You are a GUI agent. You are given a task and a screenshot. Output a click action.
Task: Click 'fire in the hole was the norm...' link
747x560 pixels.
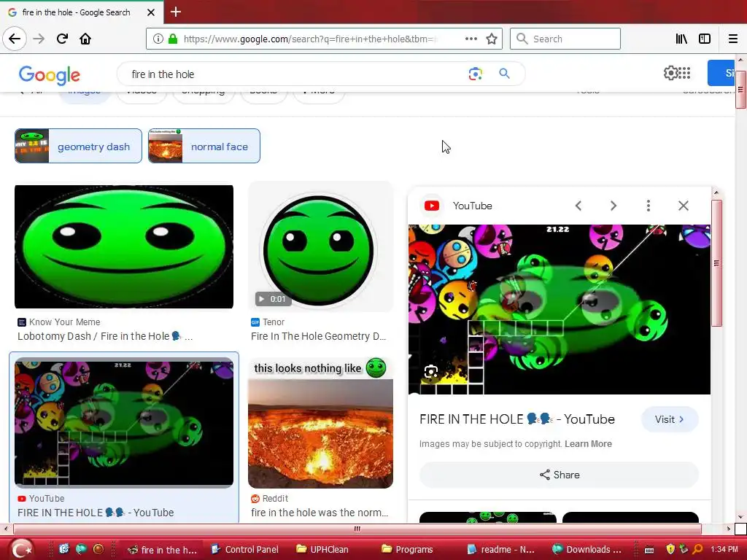320,513
